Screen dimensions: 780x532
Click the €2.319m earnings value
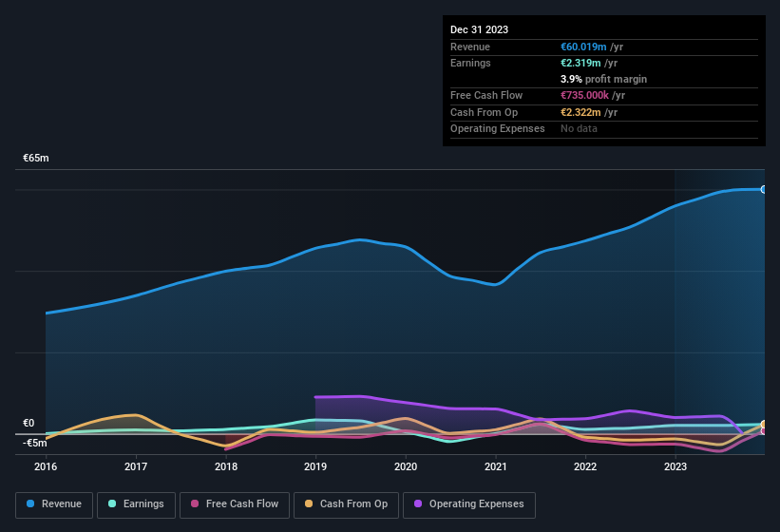click(x=580, y=63)
